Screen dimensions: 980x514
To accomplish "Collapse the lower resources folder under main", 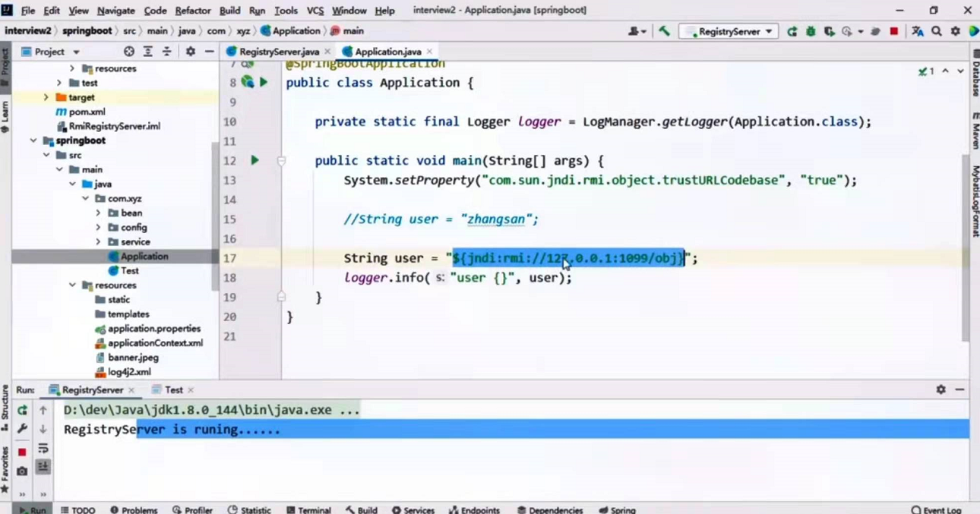I will coord(72,285).
